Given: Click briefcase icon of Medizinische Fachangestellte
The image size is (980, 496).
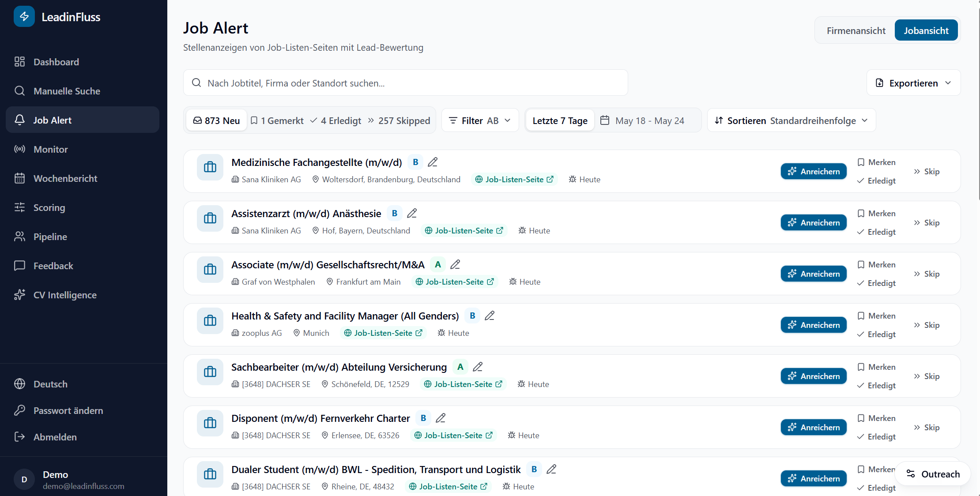Looking at the screenshot, I should [210, 167].
